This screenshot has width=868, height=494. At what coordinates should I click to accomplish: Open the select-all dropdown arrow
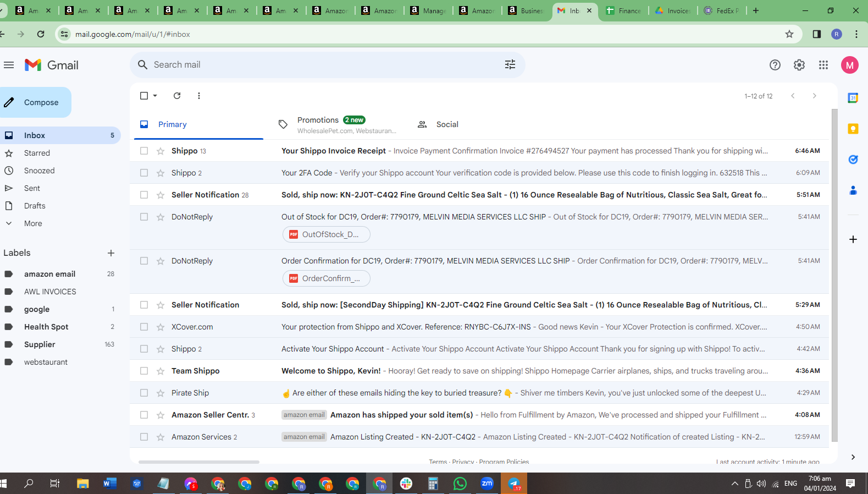155,96
